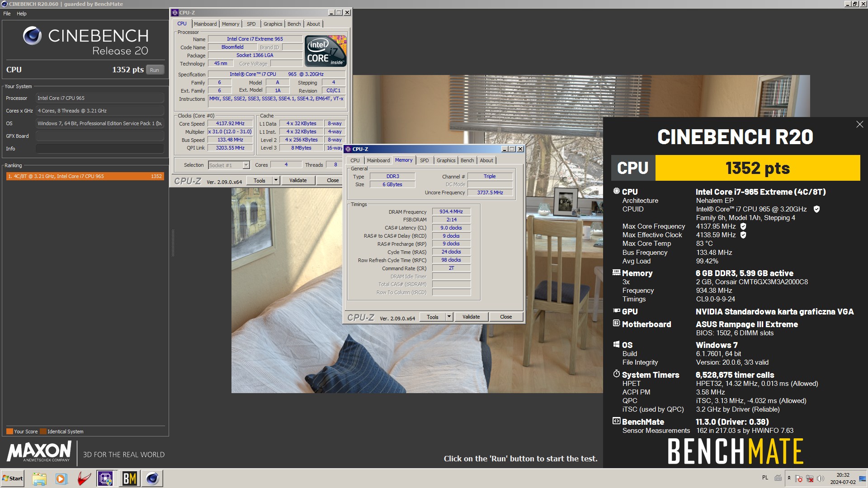Click the GPU section icon in BenchMate panel
Screen dimensions: 868x488
point(616,311)
